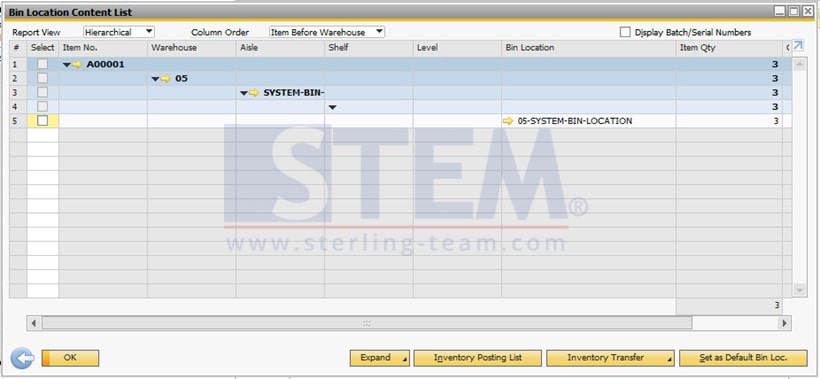This screenshot has width=820, height=379.
Task: Click the Bin Location column header
Action: 589,48
